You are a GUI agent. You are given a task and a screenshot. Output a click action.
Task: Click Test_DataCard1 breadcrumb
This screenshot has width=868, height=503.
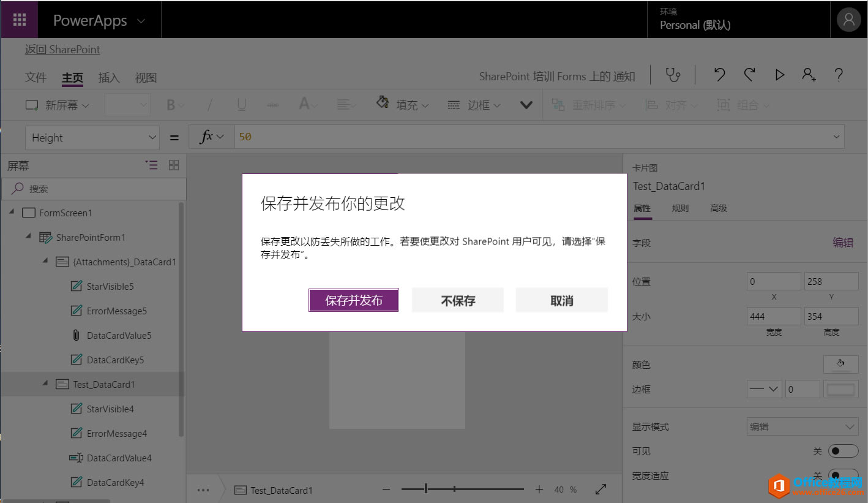(x=274, y=490)
